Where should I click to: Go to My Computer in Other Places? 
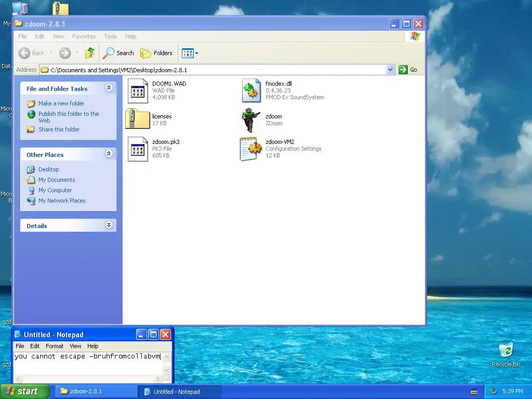(x=55, y=190)
